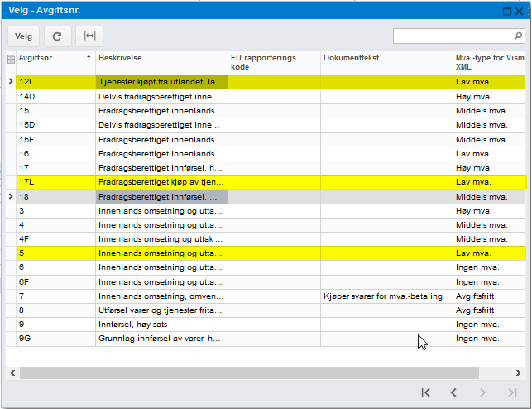Click the Mva.-type for Visma XML header

point(488,62)
